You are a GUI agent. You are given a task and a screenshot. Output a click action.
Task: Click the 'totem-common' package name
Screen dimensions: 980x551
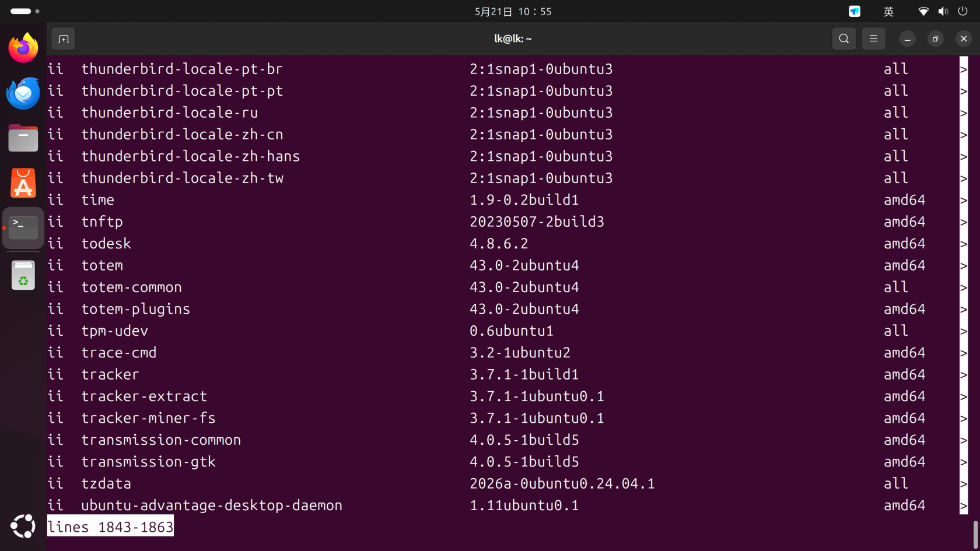132,287
